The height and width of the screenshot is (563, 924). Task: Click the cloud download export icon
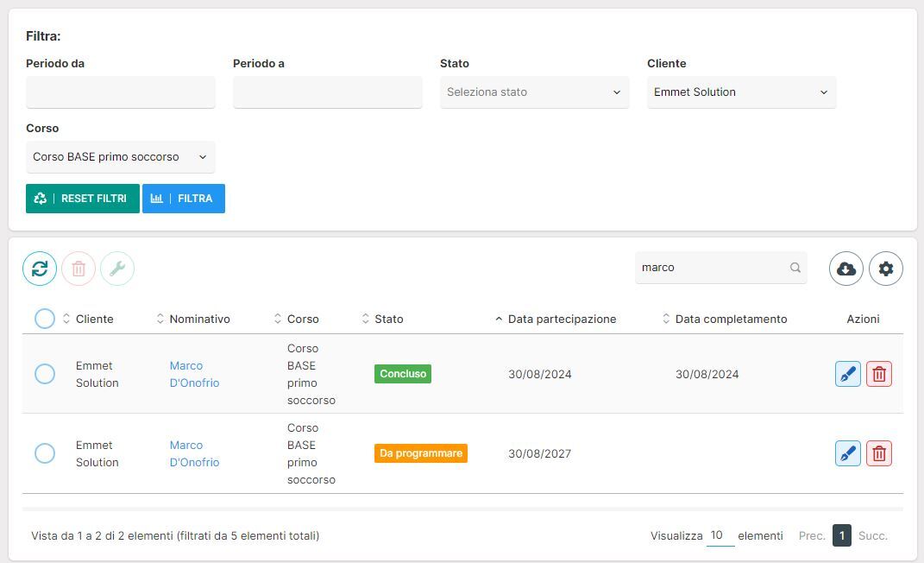pyautogui.click(x=845, y=269)
